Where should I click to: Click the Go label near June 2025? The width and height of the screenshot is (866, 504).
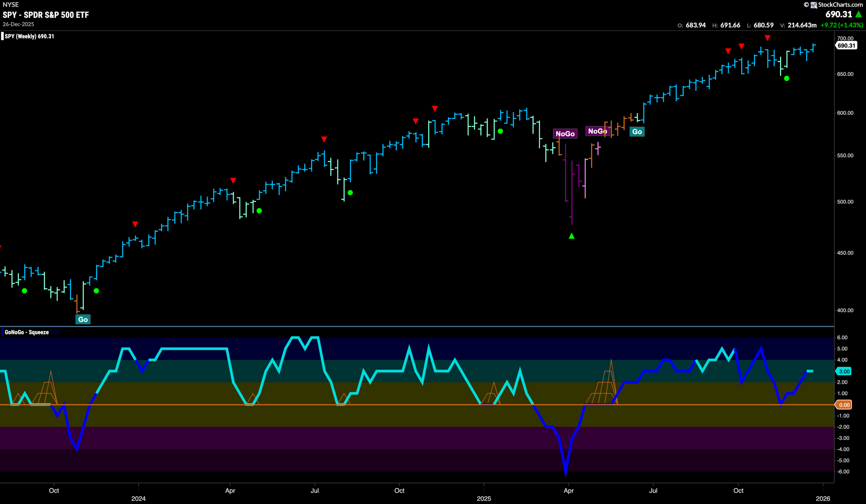click(x=637, y=132)
